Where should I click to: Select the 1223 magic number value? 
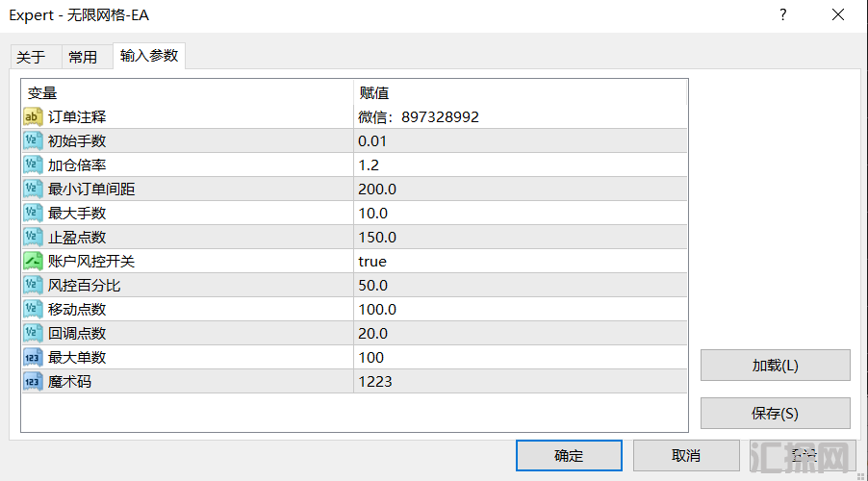[x=521, y=382]
